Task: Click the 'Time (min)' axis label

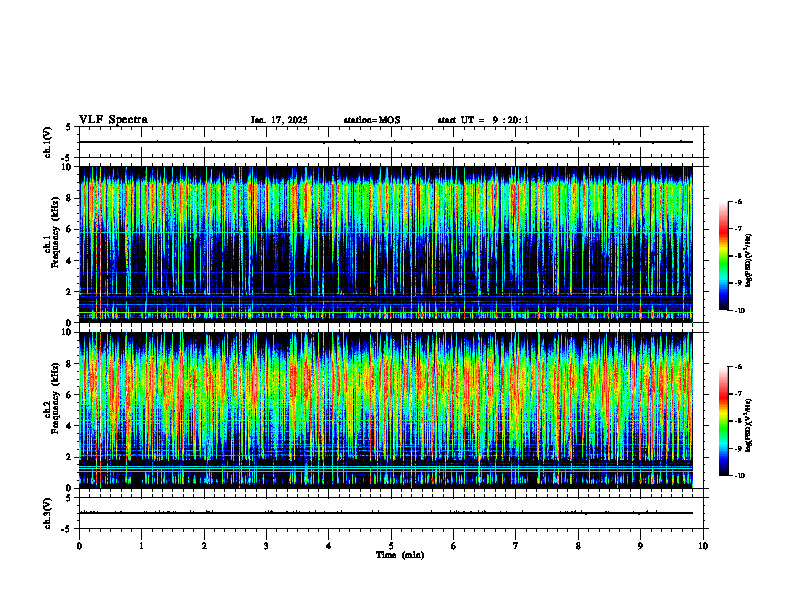Action: click(400, 555)
